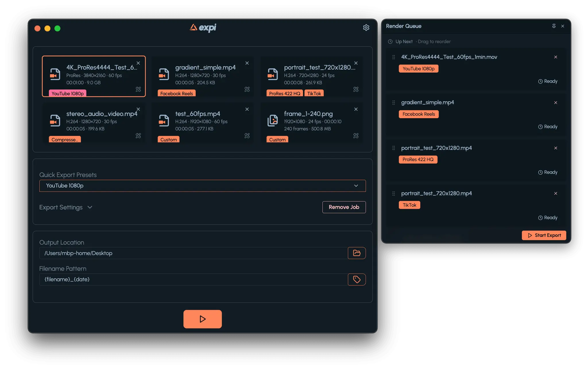The width and height of the screenshot is (588, 370).
Task: Click the video file icon of stereo_audio_video.mp4 card
Action: (x=55, y=120)
